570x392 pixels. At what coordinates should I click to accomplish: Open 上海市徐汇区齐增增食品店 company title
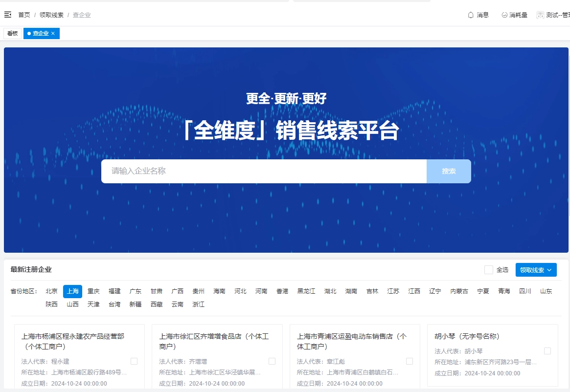click(x=214, y=342)
